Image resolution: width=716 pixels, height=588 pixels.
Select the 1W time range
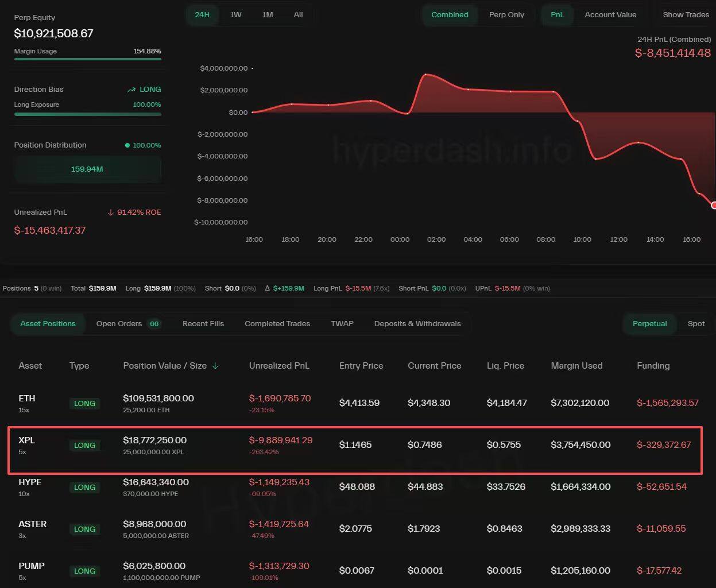[x=235, y=15]
